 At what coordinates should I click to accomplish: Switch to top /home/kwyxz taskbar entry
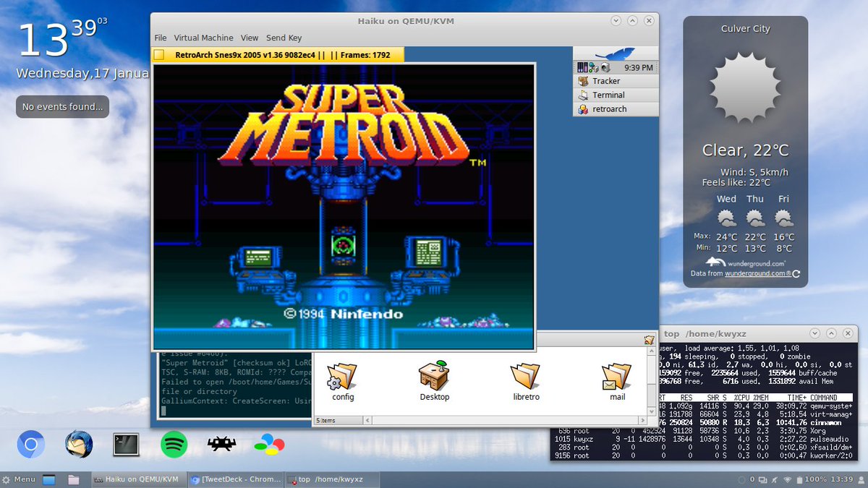[x=331, y=479]
